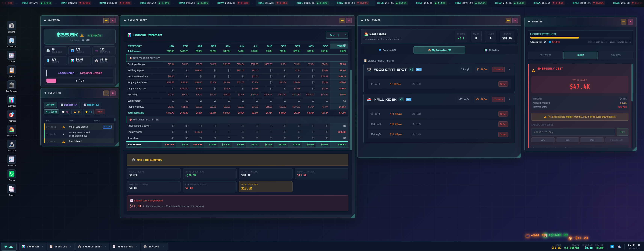Open the Year 1 dropdown
644x251 pixels.
(x=337, y=35)
